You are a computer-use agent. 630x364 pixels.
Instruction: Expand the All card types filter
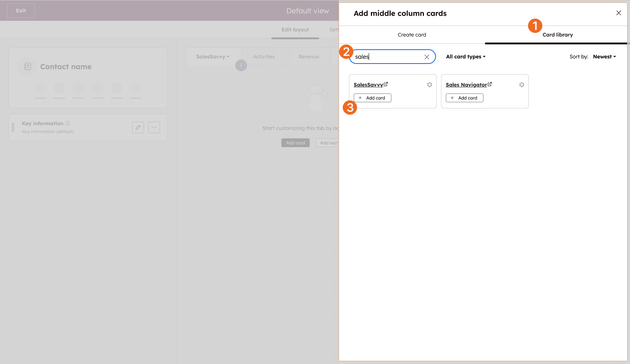point(466,57)
